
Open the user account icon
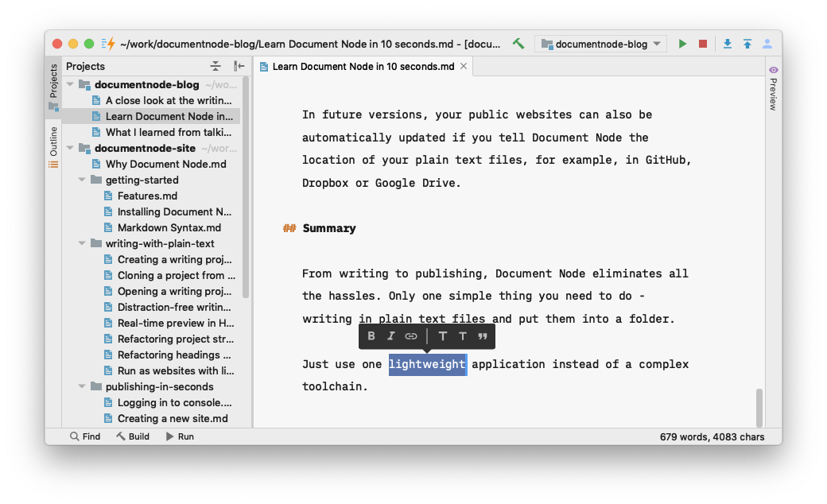[767, 44]
